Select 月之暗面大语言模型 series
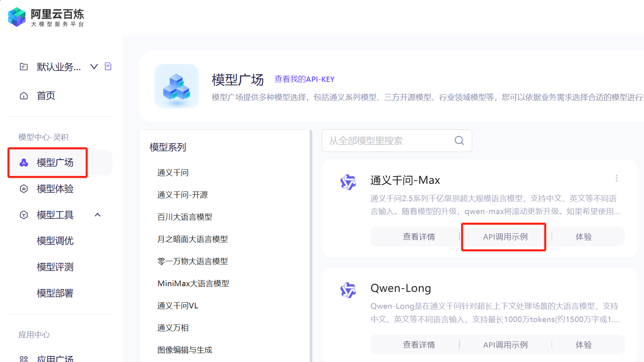Viewport: 644px width, 362px height. tap(193, 239)
